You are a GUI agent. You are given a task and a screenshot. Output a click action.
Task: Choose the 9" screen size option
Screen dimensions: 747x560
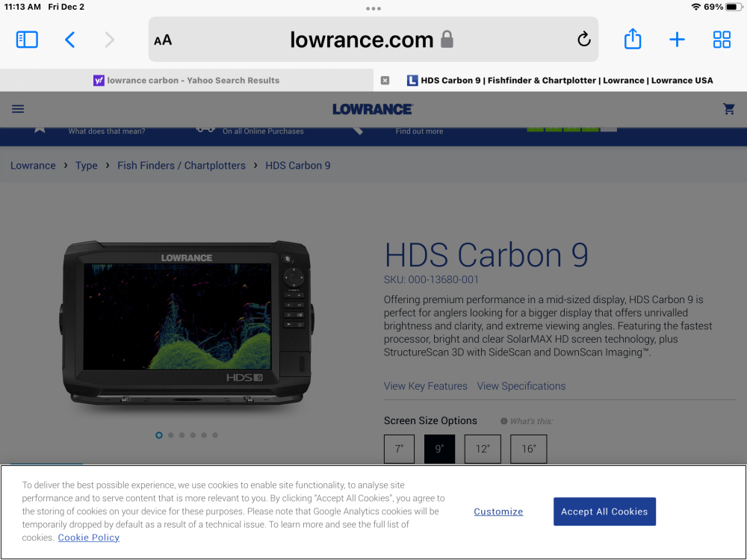(x=439, y=449)
